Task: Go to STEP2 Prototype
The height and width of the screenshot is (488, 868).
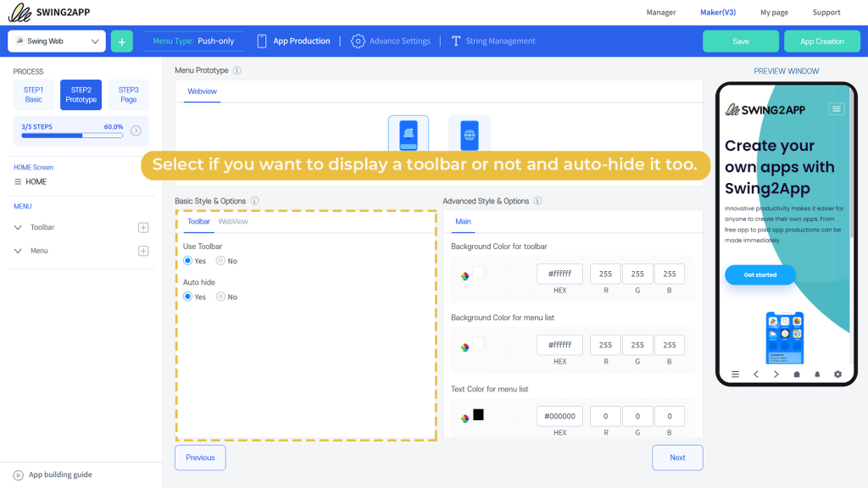Action: coord(81,95)
